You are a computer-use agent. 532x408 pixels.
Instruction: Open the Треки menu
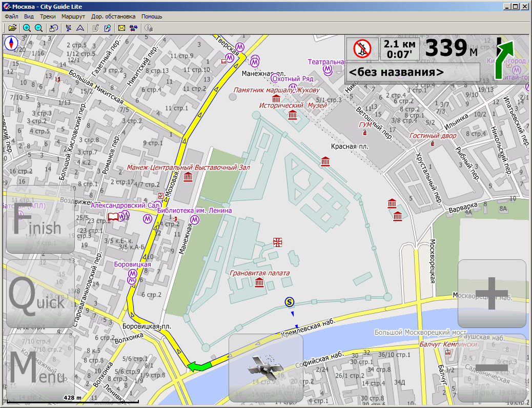coord(48,16)
